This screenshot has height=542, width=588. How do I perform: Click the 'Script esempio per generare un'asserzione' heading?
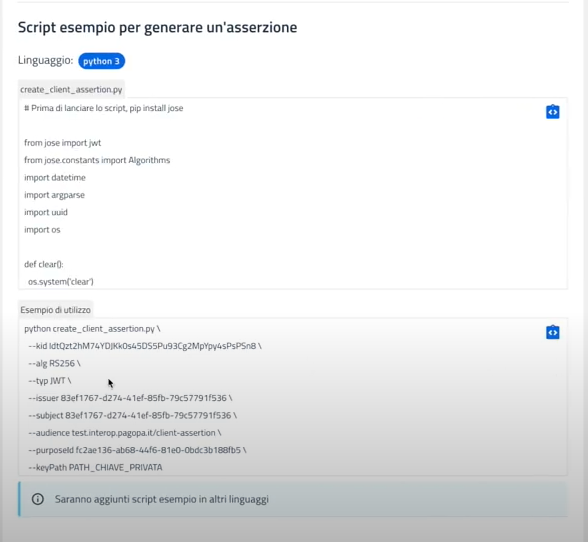click(158, 27)
